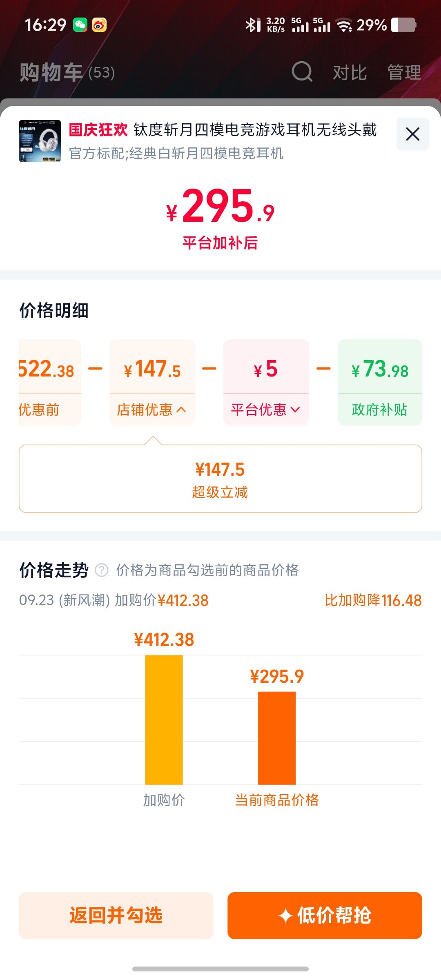The image size is (441, 980).
Task: Tap the 低价帮抢 button
Action: tap(325, 915)
